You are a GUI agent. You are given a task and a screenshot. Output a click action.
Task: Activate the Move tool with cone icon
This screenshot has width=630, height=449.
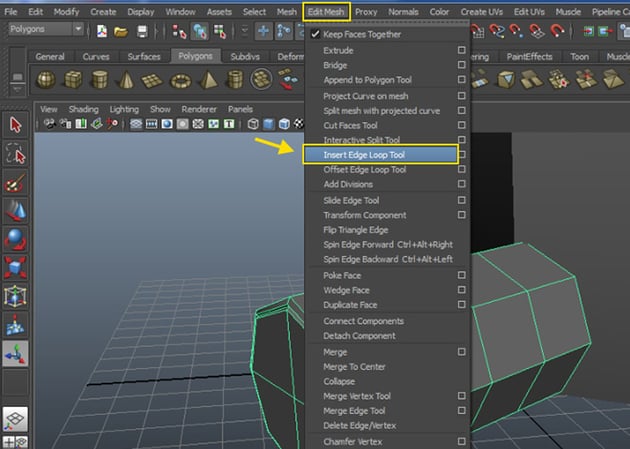[15, 211]
